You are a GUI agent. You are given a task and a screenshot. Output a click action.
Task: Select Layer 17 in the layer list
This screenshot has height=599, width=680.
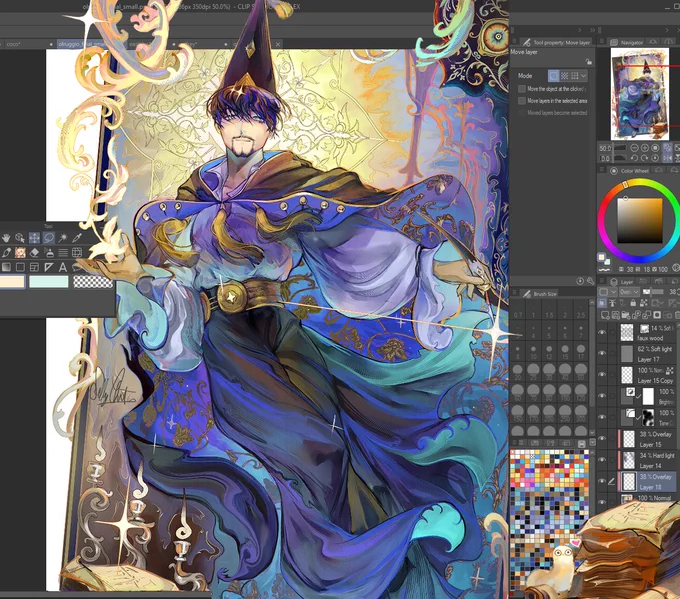(x=646, y=354)
